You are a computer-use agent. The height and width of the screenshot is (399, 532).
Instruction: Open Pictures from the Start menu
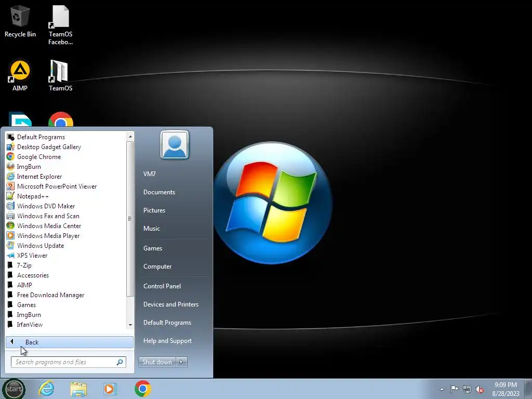point(154,210)
